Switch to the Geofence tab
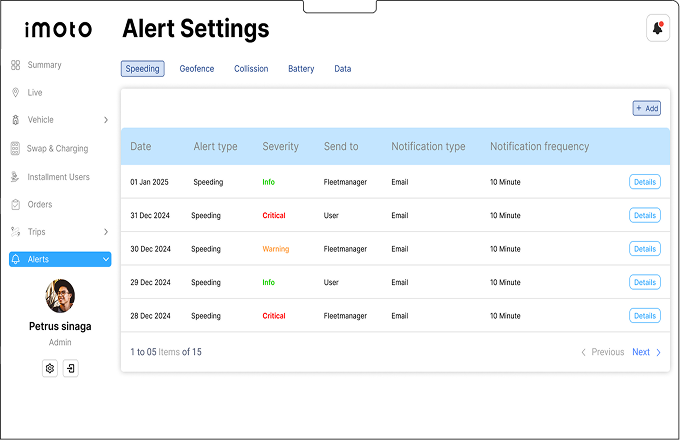Viewport: 680px width, 440px height. (x=197, y=69)
